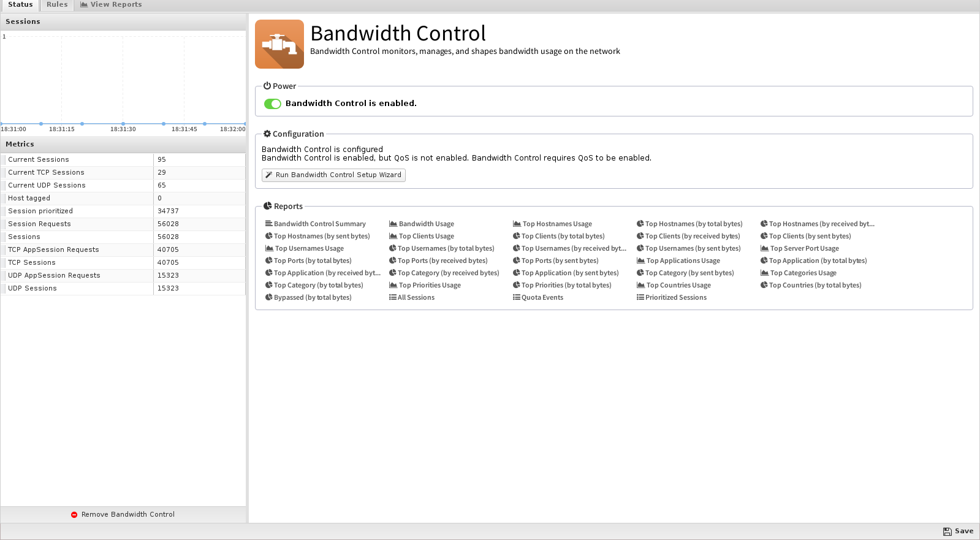
Task: Click the list icon beside All Sessions
Action: point(392,297)
